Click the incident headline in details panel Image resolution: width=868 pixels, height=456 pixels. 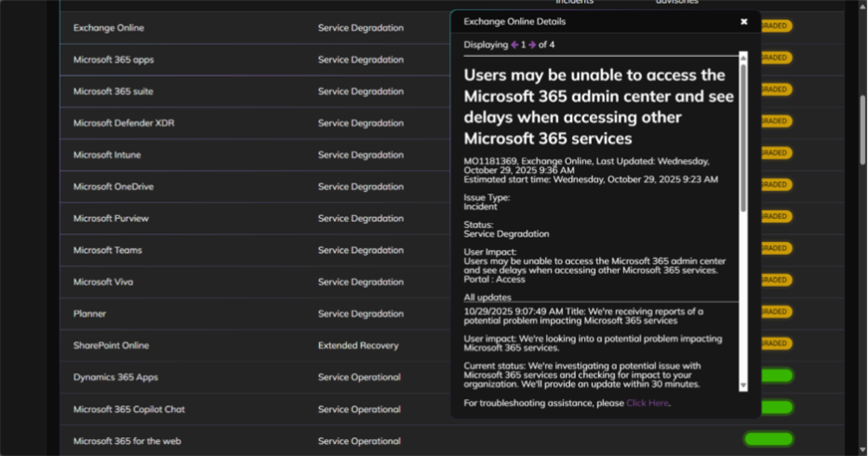(599, 107)
